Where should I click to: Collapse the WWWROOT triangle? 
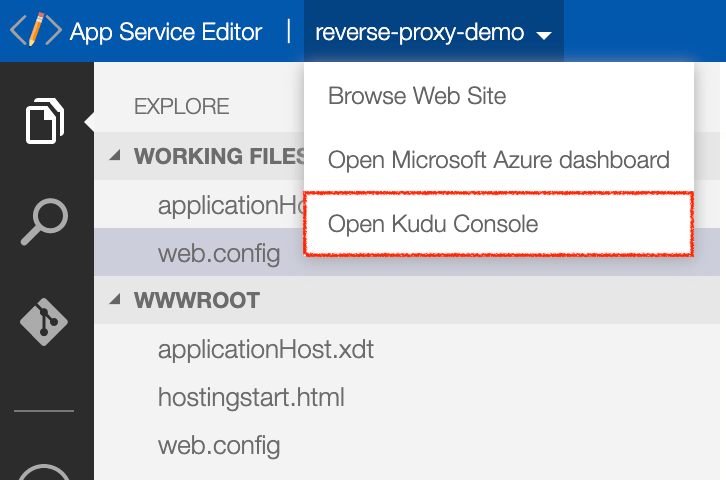coord(115,300)
